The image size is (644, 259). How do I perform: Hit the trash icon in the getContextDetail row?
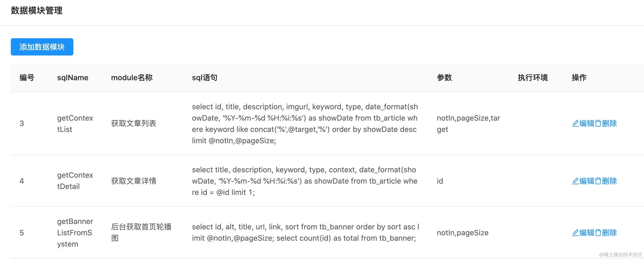(598, 181)
